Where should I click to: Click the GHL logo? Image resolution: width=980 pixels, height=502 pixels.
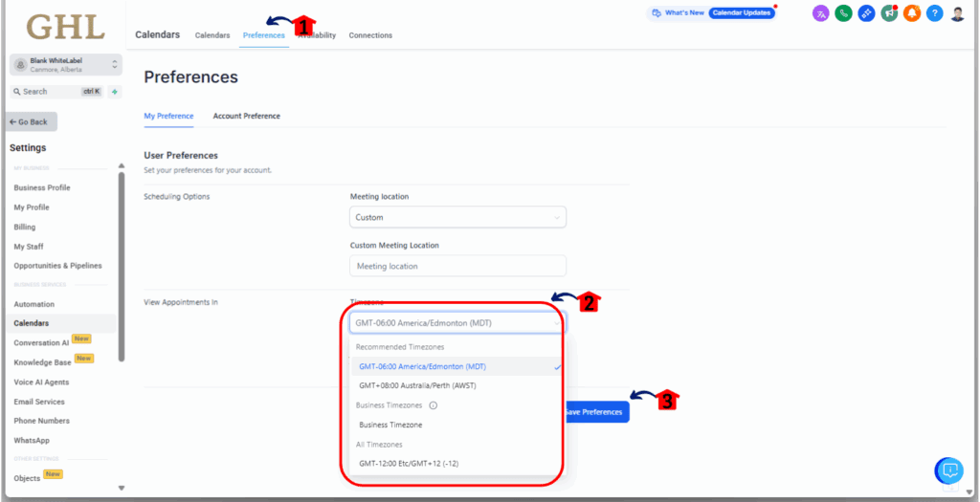tap(65, 27)
